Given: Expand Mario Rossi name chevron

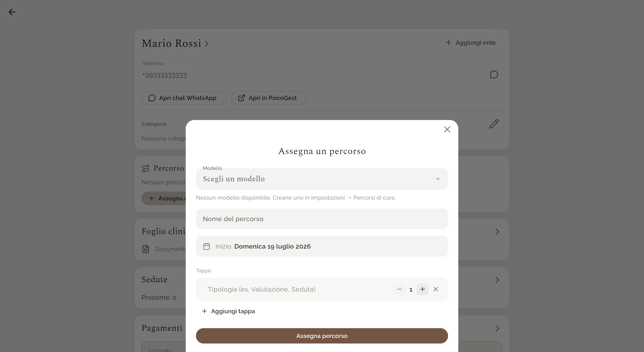Looking at the screenshot, I should point(207,44).
